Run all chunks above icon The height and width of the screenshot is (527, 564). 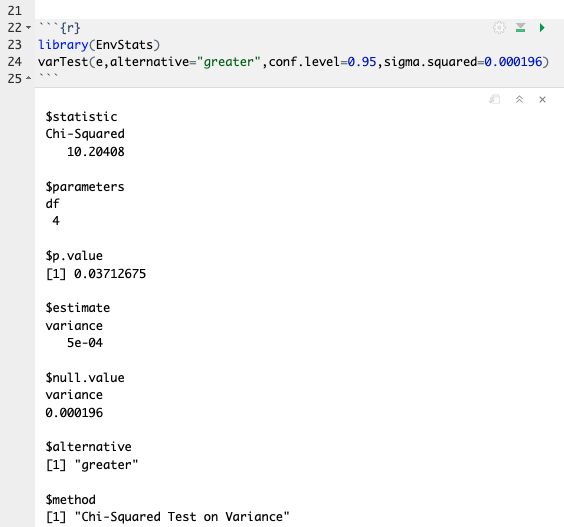tap(520, 28)
